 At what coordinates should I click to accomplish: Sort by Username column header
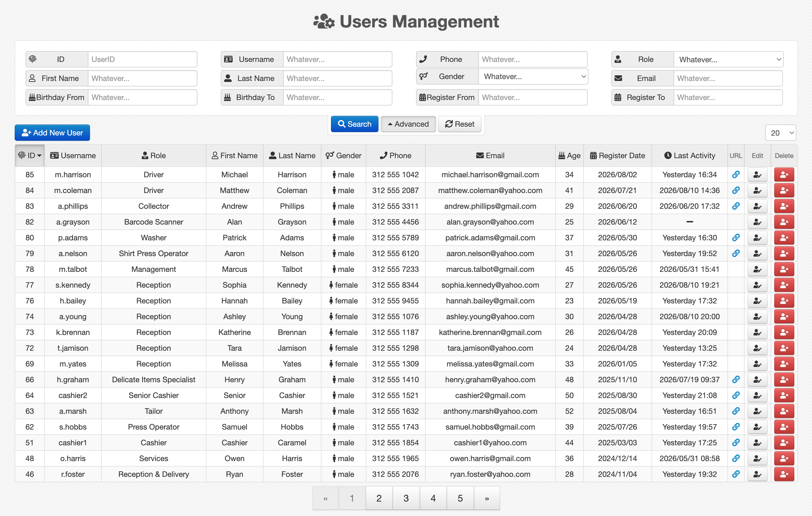coord(73,156)
